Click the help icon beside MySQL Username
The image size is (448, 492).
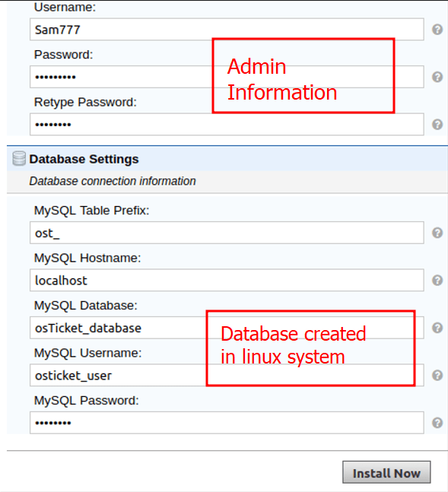437,376
